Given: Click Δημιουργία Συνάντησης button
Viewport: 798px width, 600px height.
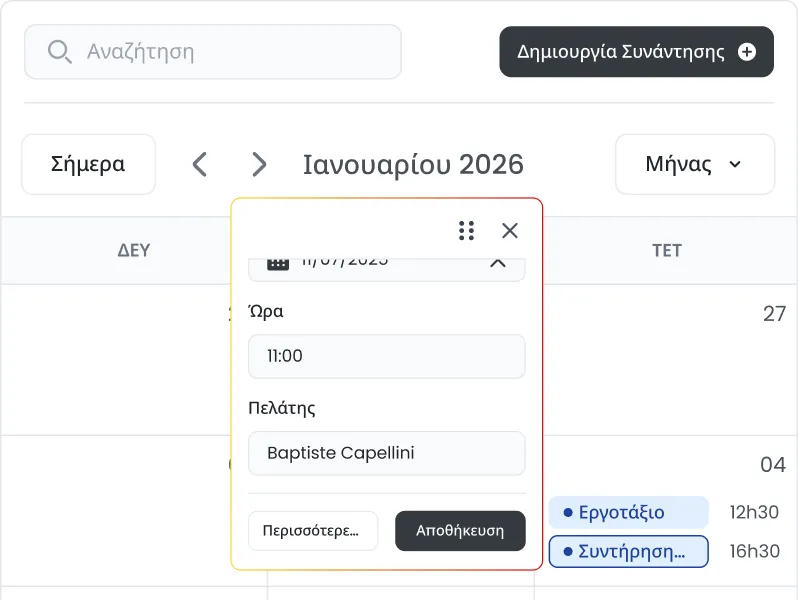Looking at the screenshot, I should pyautogui.click(x=636, y=52).
